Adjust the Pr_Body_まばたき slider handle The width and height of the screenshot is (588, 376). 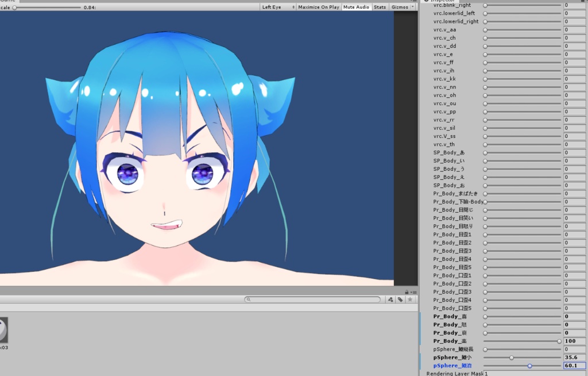coord(485,194)
